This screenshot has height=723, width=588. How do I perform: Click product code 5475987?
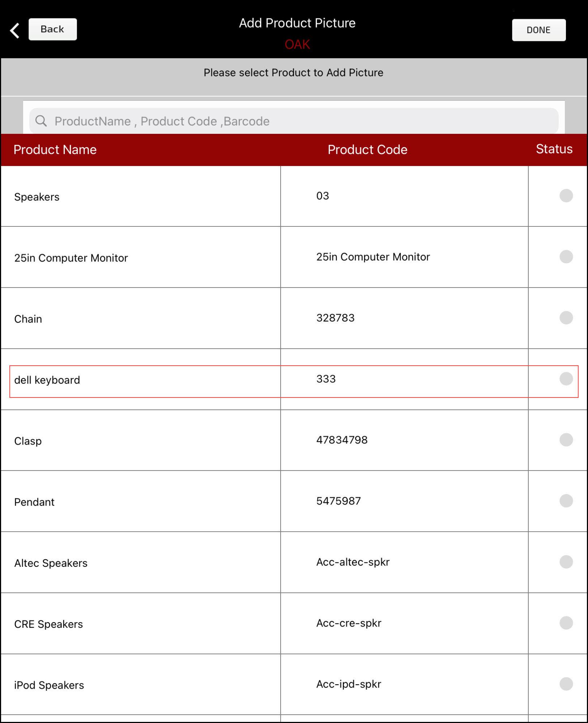point(338,501)
